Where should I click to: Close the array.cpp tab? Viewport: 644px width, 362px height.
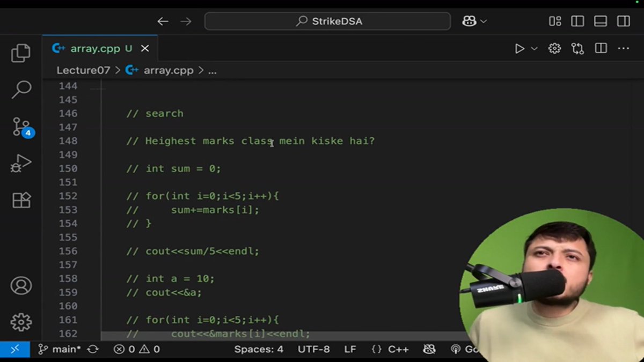tap(145, 48)
